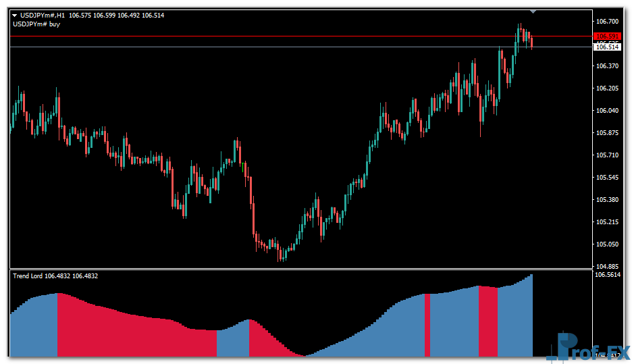Click the last red candle on the chart

click(532, 42)
